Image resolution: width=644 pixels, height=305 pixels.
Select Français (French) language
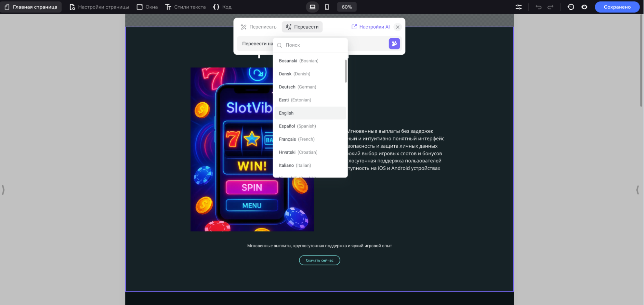[310, 139]
